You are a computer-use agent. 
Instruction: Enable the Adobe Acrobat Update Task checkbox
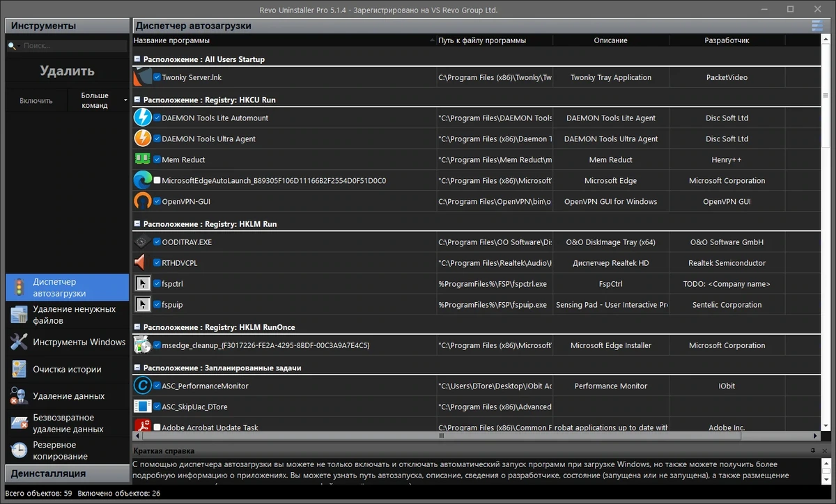[x=157, y=427]
